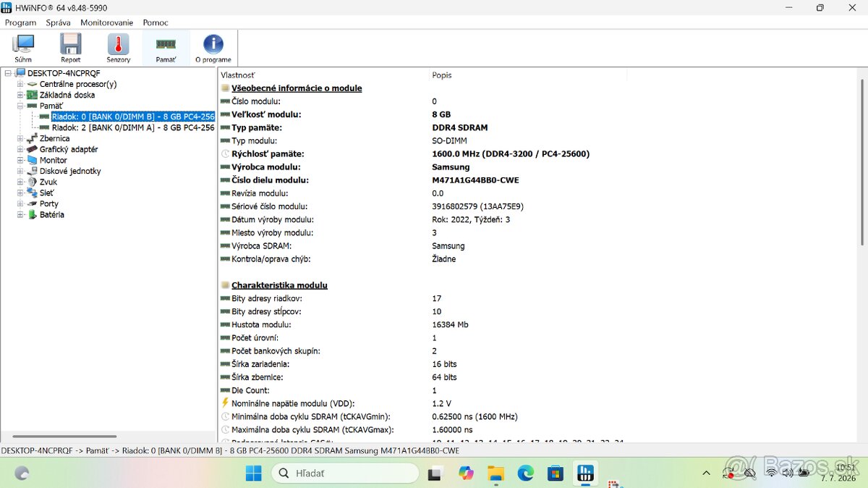Expand the Porty tree node
Image resolution: width=868 pixels, height=488 pixels.
[x=20, y=203]
